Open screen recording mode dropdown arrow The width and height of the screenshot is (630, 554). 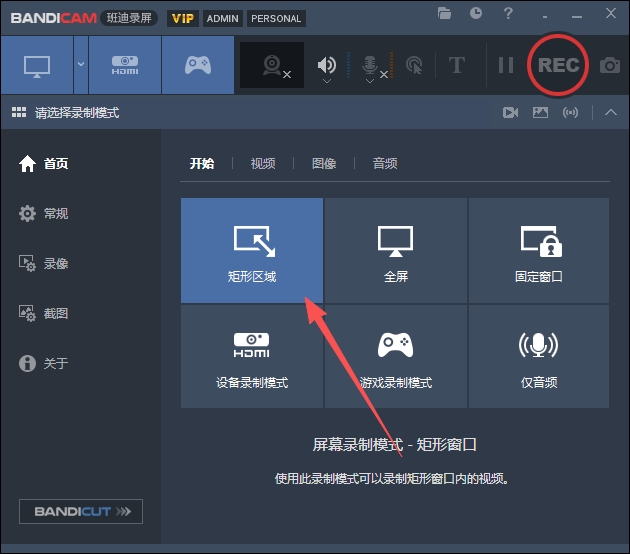coord(81,65)
